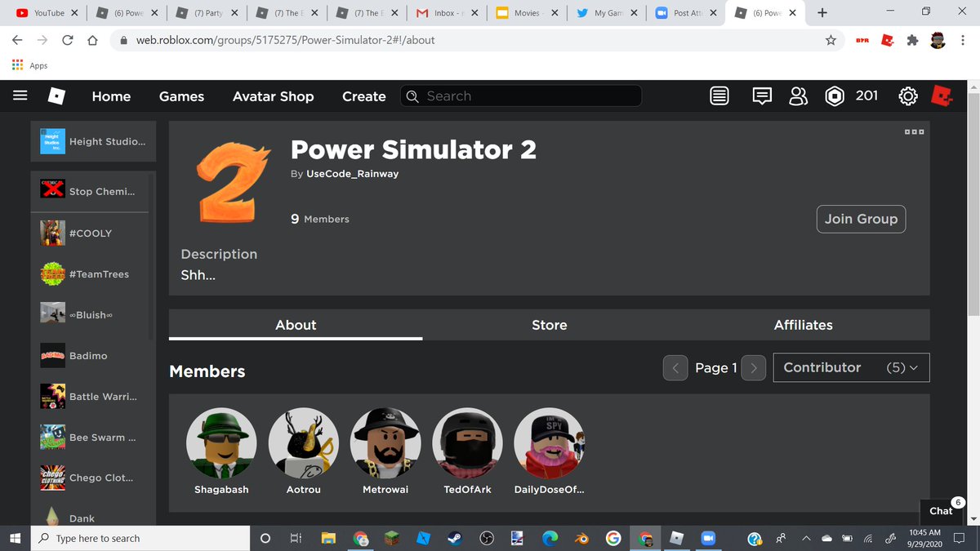Open Games in Roblox navbar
980x551 pixels.
(x=181, y=96)
